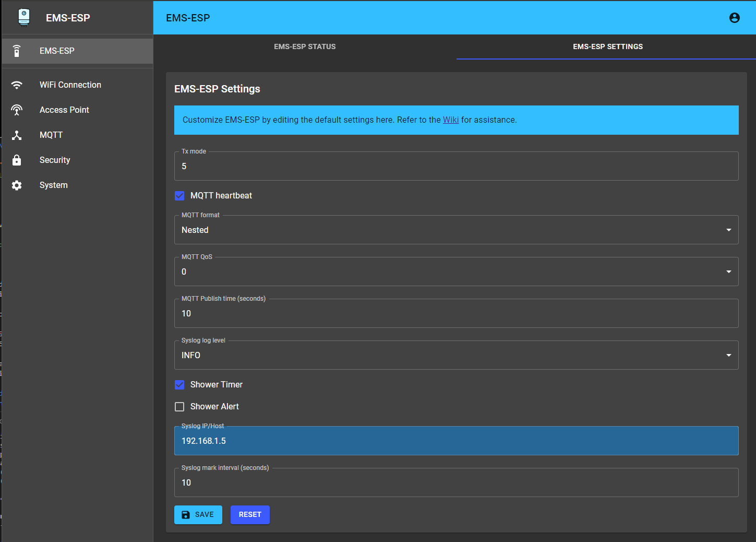Click the MQTT hub icon in sidebar
This screenshot has height=542, width=756.
[17, 135]
